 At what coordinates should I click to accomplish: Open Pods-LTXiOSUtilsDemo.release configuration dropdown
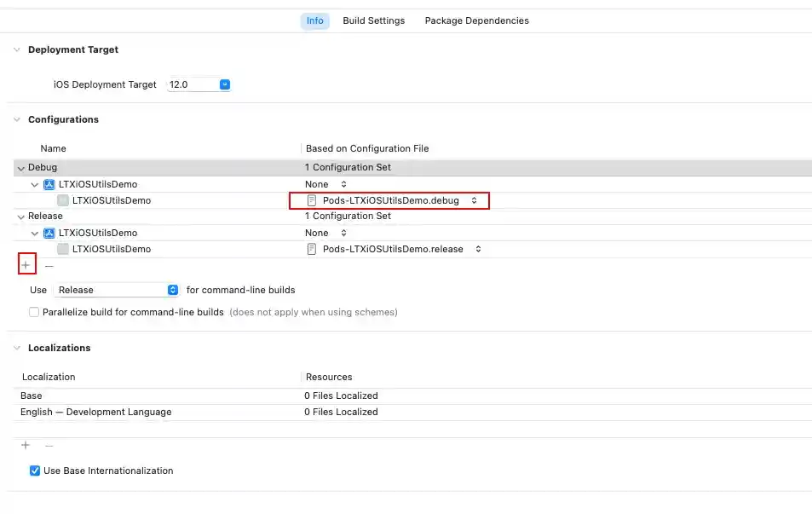tap(478, 249)
